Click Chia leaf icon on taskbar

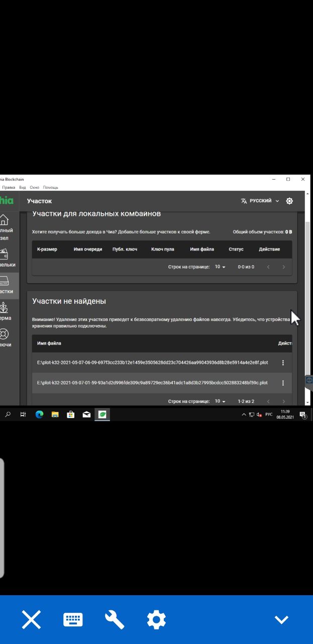pyautogui.click(x=102, y=415)
